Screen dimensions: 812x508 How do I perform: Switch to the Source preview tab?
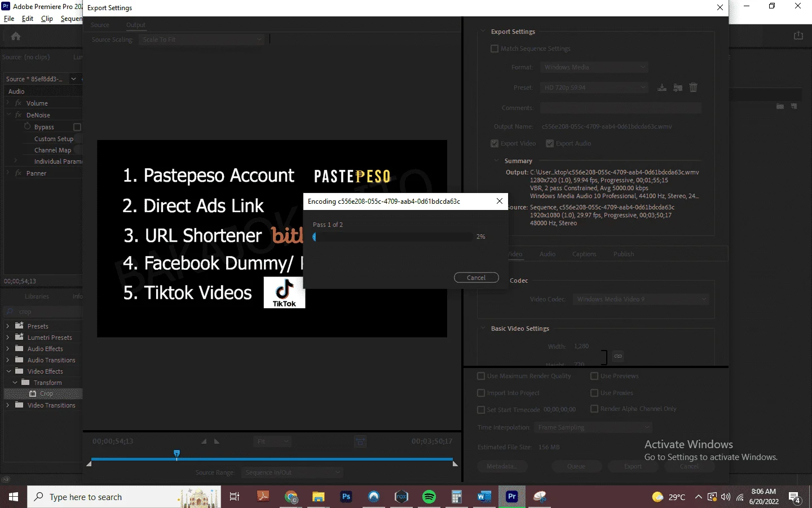pos(100,25)
